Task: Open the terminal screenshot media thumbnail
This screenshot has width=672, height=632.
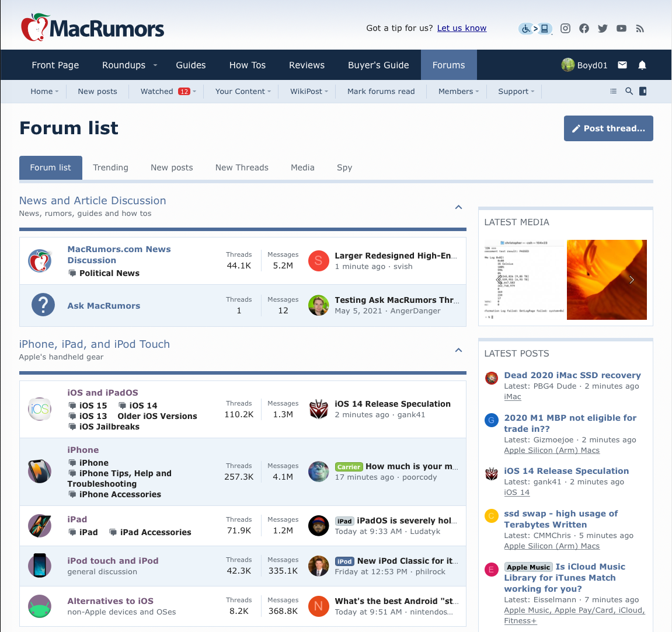Action: (x=524, y=280)
